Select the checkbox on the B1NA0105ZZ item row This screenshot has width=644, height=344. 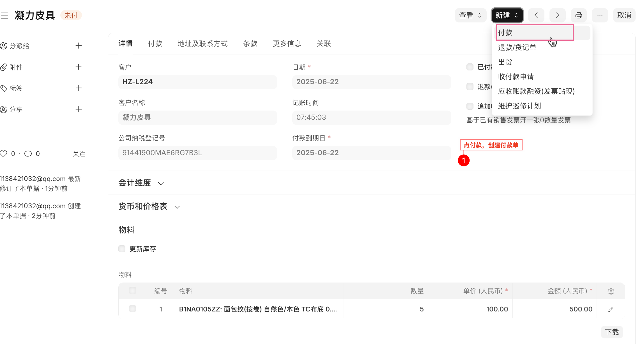[x=132, y=309]
